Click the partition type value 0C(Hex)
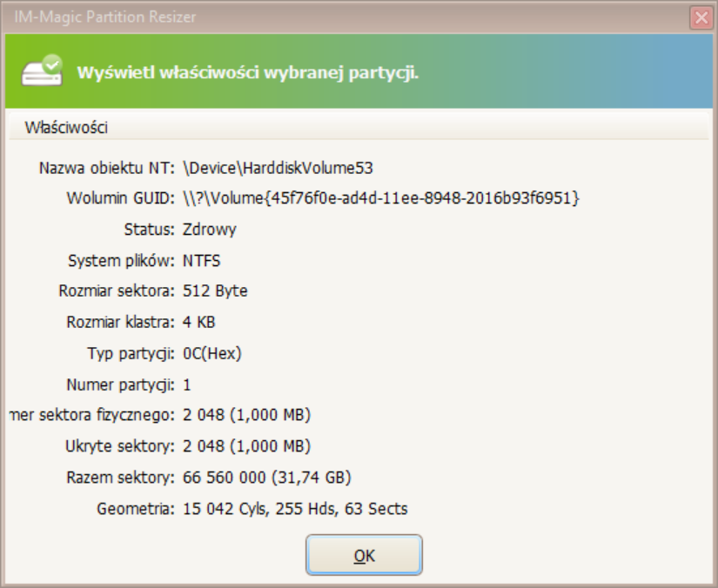Image resolution: width=718 pixels, height=588 pixels. point(212,353)
